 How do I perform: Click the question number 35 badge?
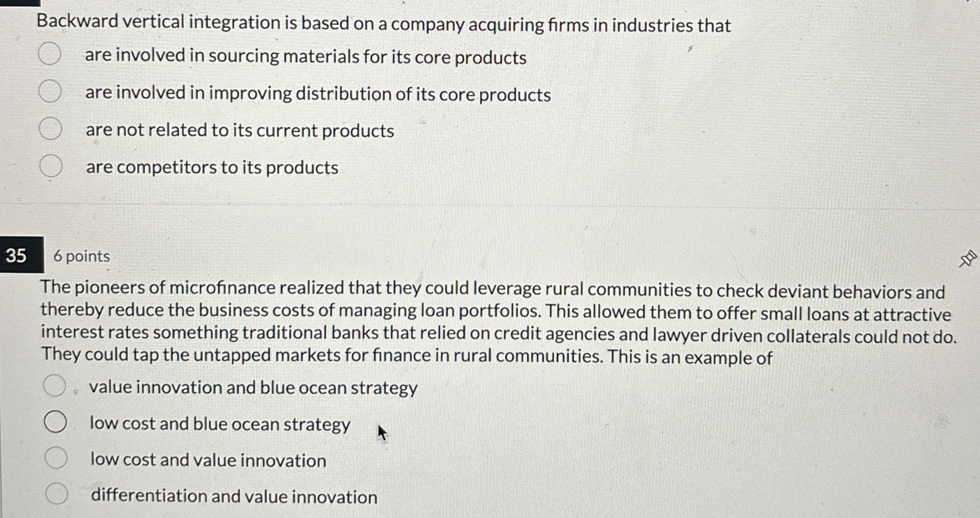(21, 255)
